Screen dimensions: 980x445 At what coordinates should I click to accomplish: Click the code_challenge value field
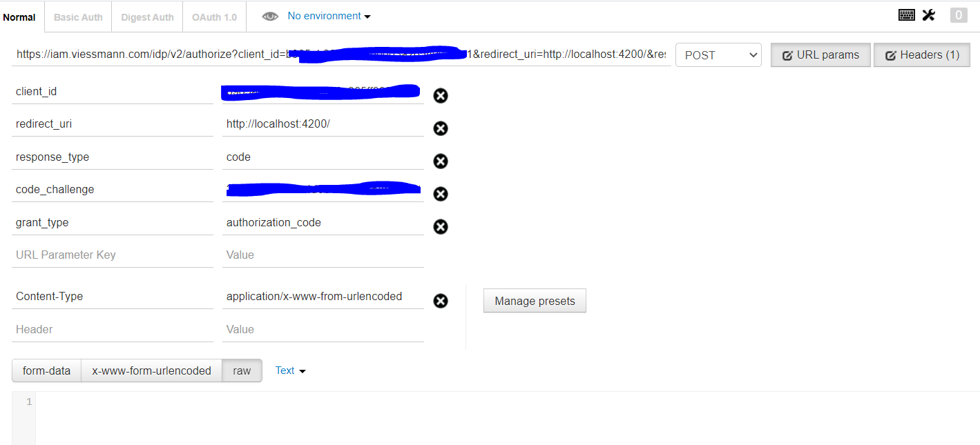(323, 190)
